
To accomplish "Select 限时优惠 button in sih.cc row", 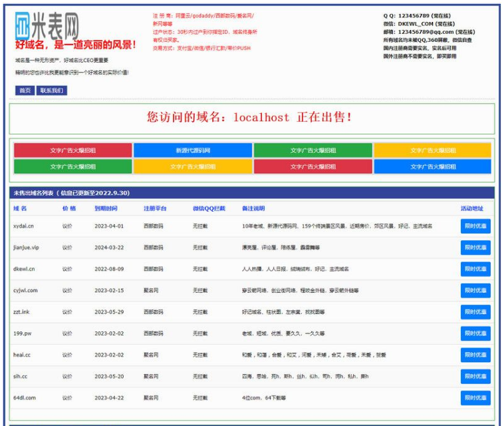I will click(x=475, y=376).
